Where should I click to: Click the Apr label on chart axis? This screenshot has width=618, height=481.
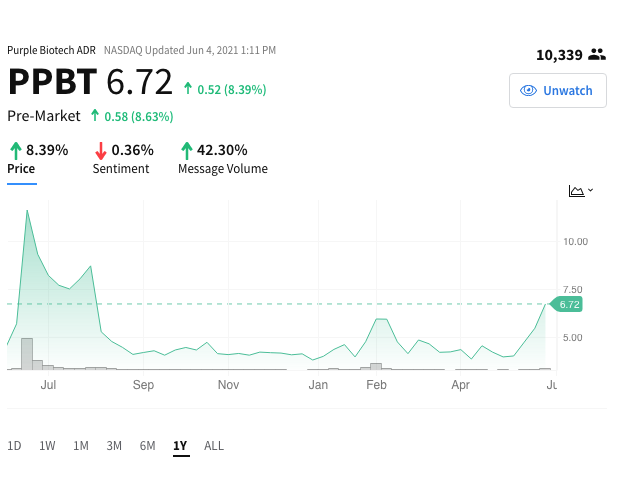click(x=460, y=384)
